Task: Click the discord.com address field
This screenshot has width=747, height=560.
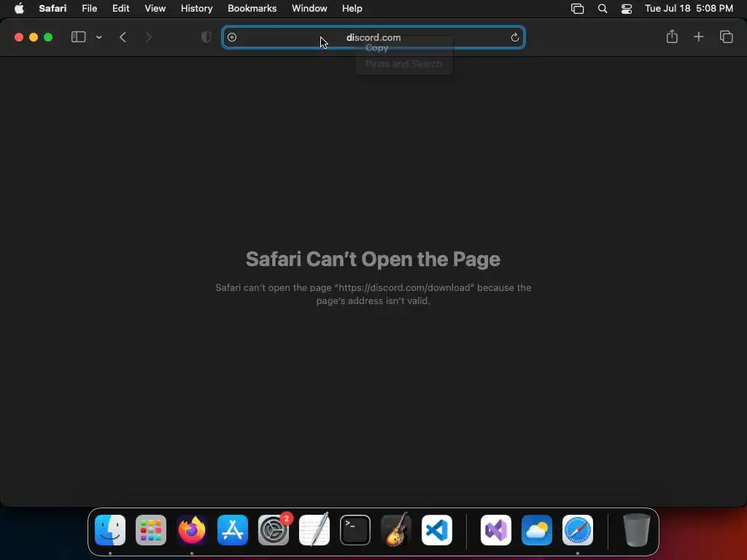Action: (x=373, y=37)
